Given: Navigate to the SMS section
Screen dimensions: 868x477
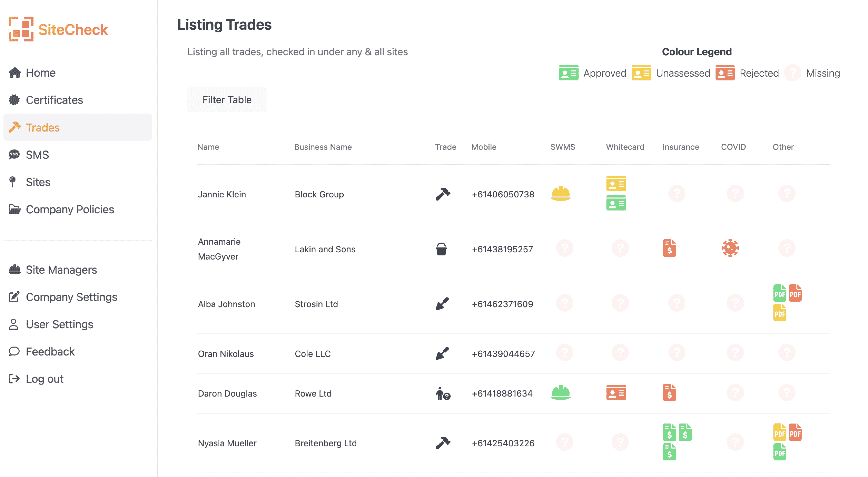Looking at the screenshot, I should (x=37, y=155).
